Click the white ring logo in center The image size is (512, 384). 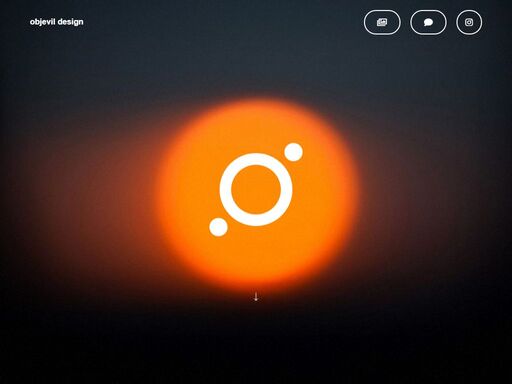pos(256,190)
